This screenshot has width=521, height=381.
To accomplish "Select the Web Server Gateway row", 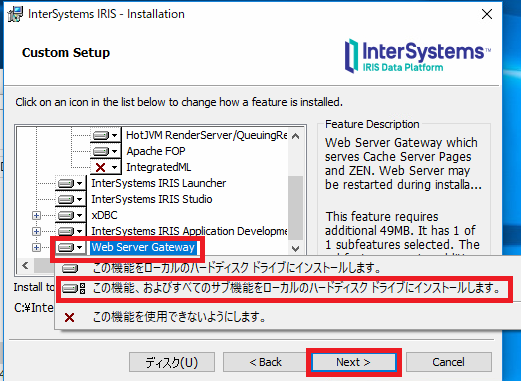I will pyautogui.click(x=143, y=247).
